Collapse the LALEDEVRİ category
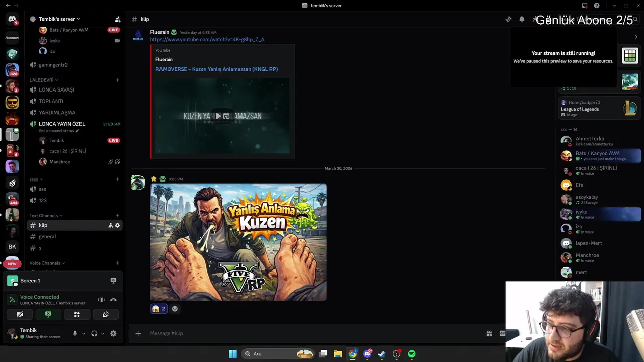 click(x=43, y=80)
